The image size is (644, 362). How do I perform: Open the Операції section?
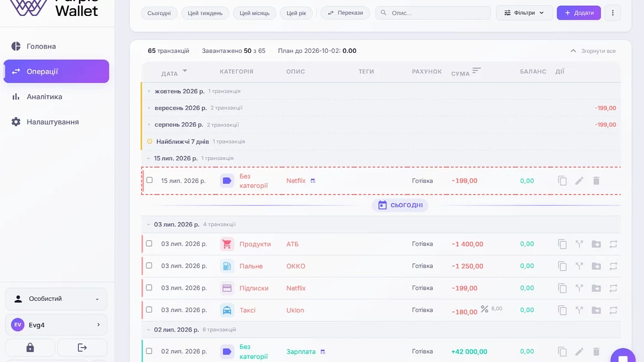56,72
